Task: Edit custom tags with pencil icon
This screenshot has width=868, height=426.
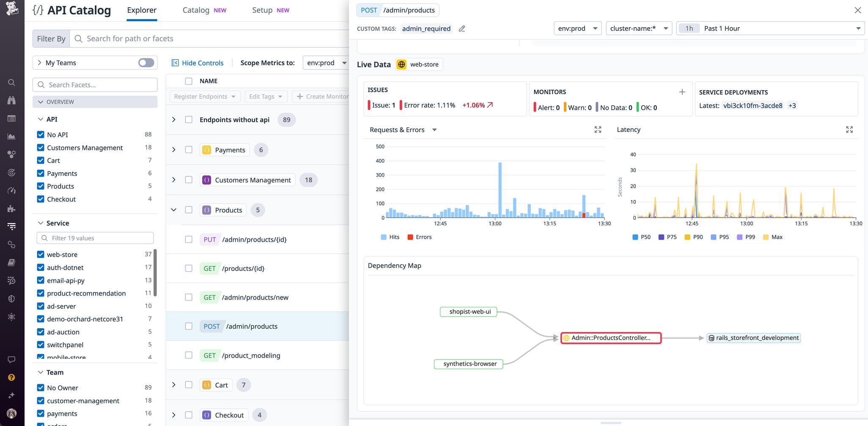Action: click(x=462, y=28)
